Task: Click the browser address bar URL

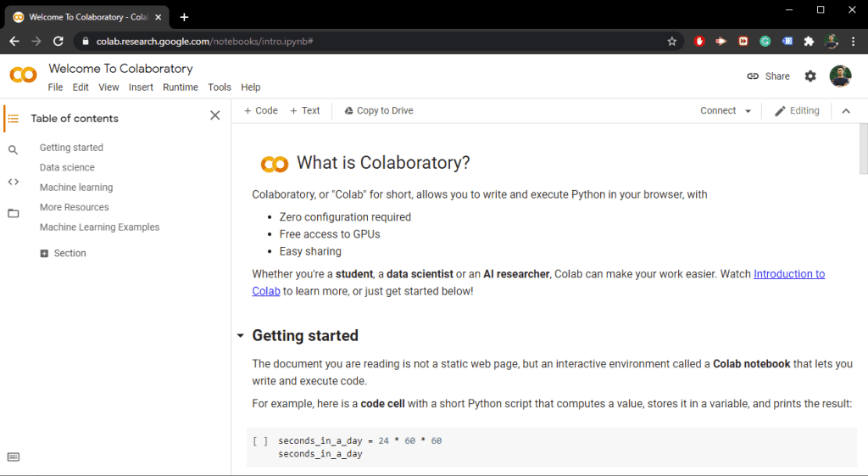Action: click(x=205, y=42)
